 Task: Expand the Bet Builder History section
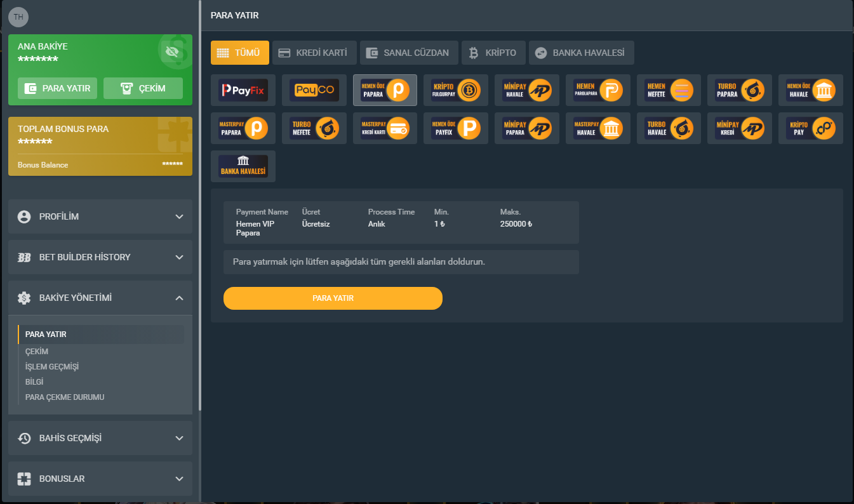pos(100,257)
